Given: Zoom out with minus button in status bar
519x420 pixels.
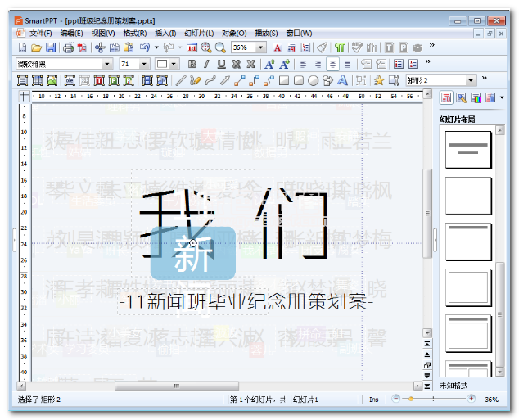Looking at the screenshot, I should (x=395, y=399).
